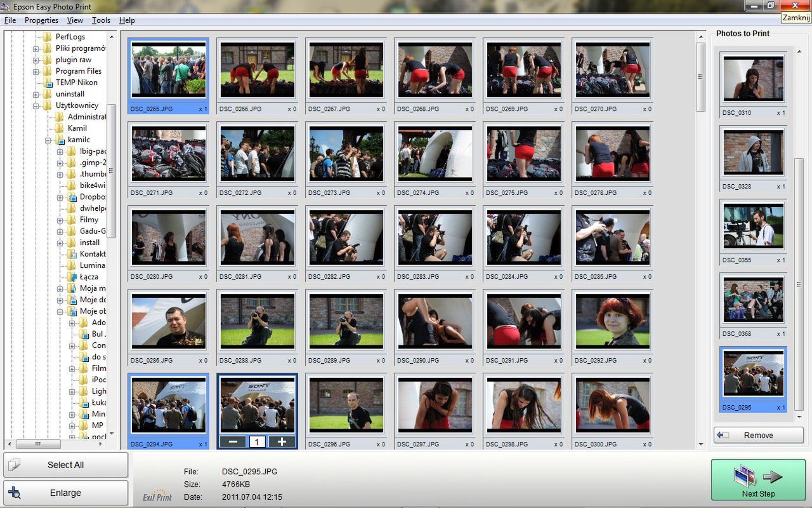Select thumbnail DSC_0283.JPG

click(x=435, y=244)
